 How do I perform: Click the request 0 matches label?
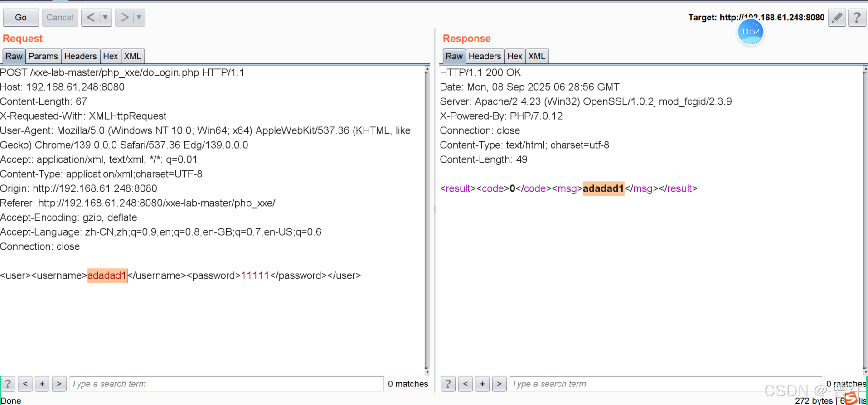click(x=408, y=384)
